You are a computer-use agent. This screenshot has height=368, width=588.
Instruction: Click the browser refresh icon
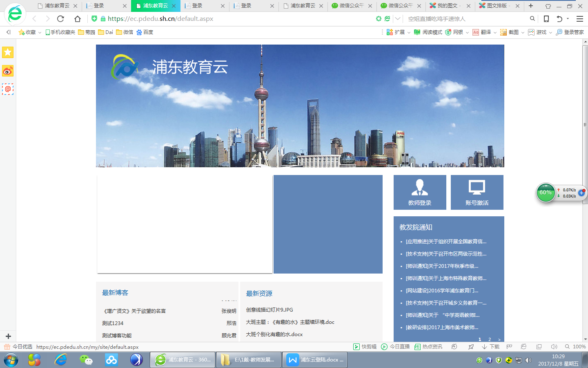(60, 19)
